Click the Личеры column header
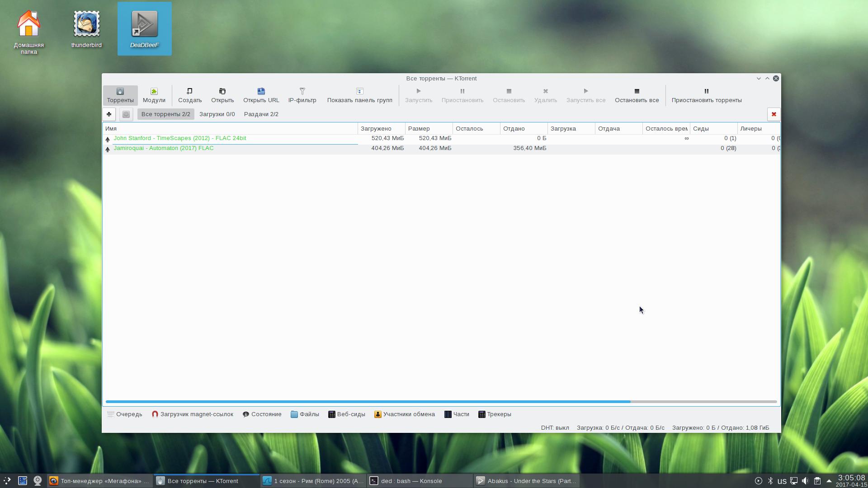This screenshot has height=488, width=868. (759, 129)
